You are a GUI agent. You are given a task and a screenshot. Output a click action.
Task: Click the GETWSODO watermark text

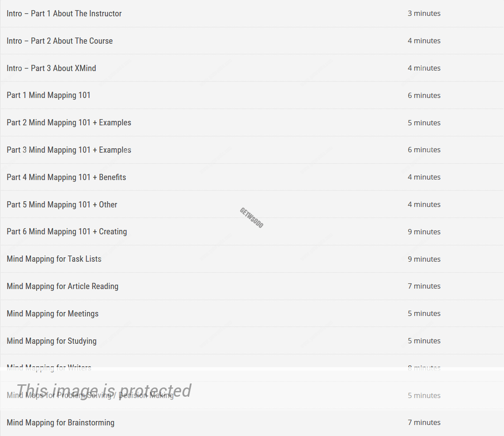coord(251,218)
